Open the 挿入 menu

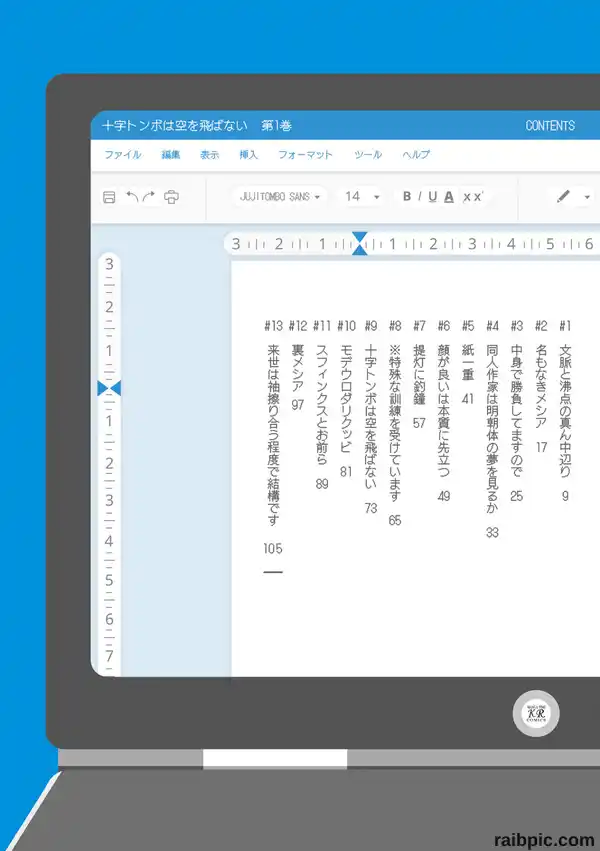pos(248,155)
